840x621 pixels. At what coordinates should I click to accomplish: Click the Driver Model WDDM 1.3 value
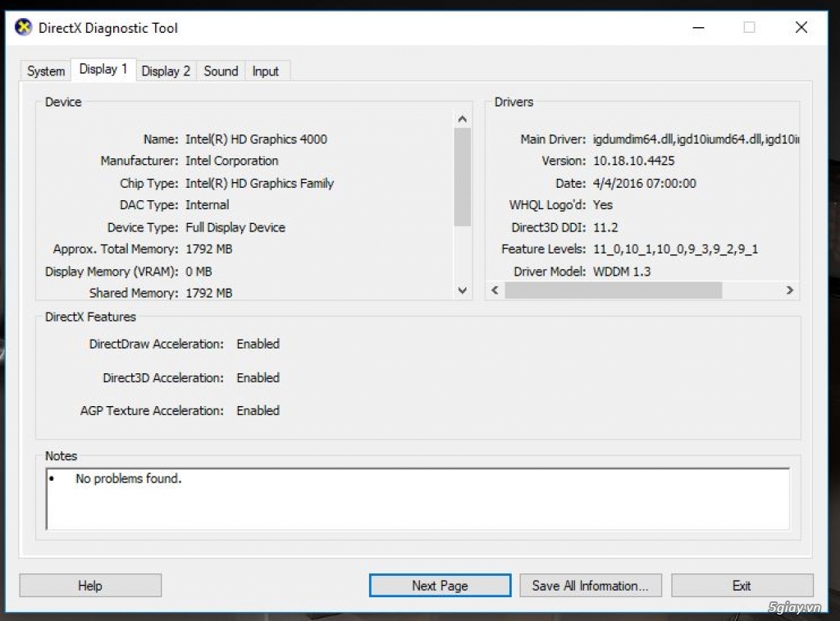click(622, 272)
